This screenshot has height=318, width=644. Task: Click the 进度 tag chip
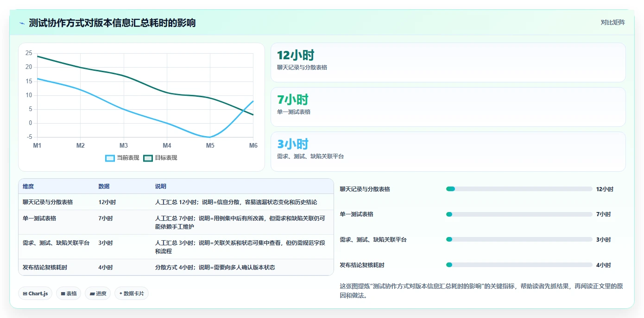98,293
